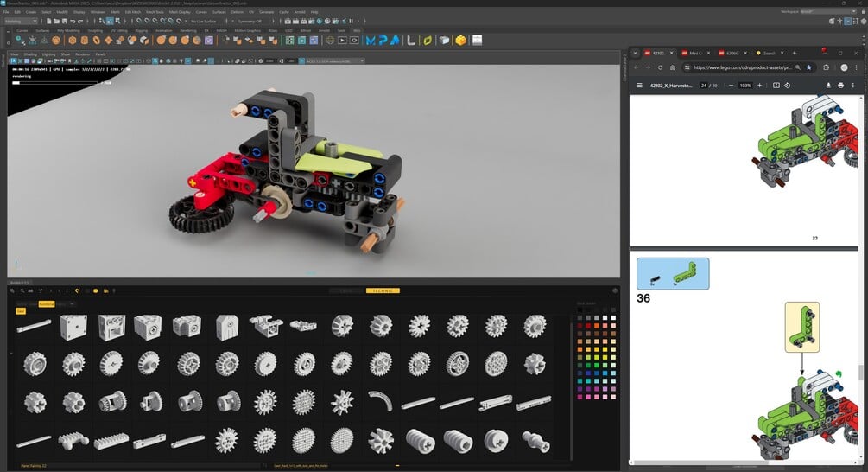Image resolution: width=868 pixels, height=472 pixels.
Task: Open a new browser tab
Action: tap(794, 54)
